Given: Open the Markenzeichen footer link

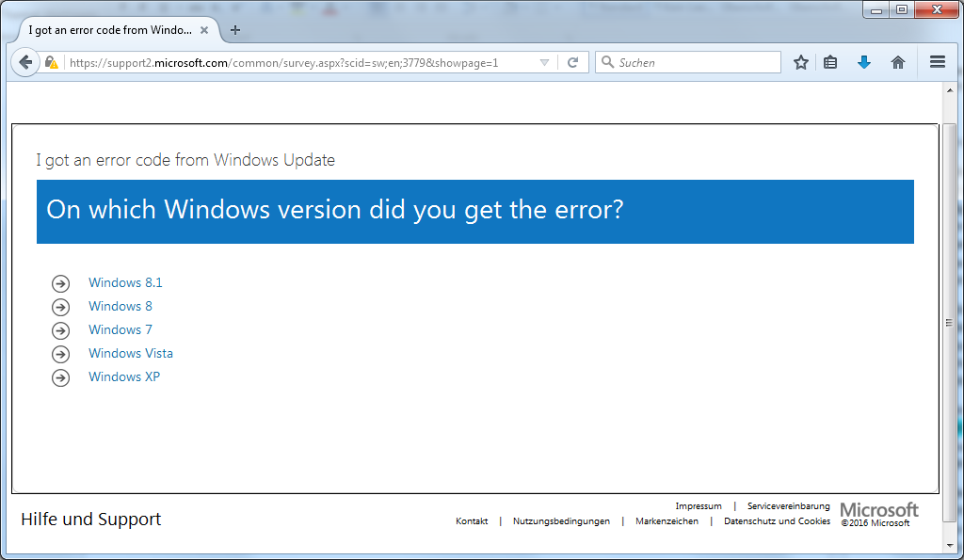Looking at the screenshot, I should tap(667, 520).
